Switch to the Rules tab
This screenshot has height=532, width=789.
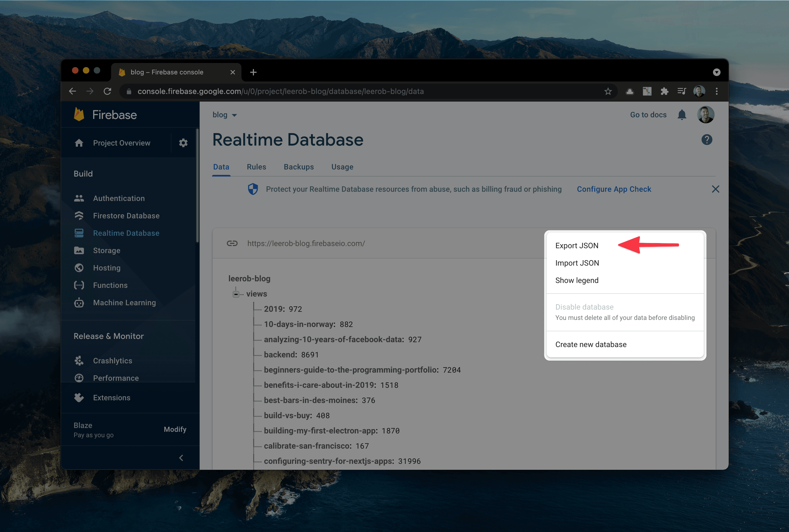[x=256, y=167]
